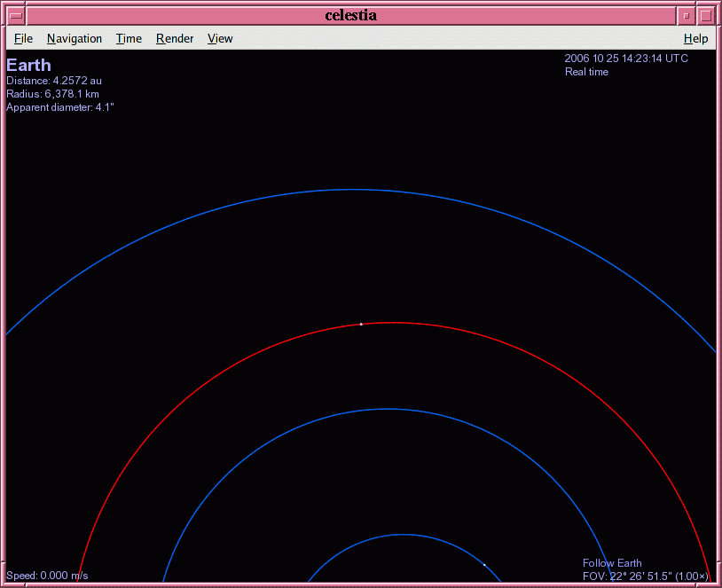Open the Help menu
The width and height of the screenshot is (722, 588).
coord(695,39)
